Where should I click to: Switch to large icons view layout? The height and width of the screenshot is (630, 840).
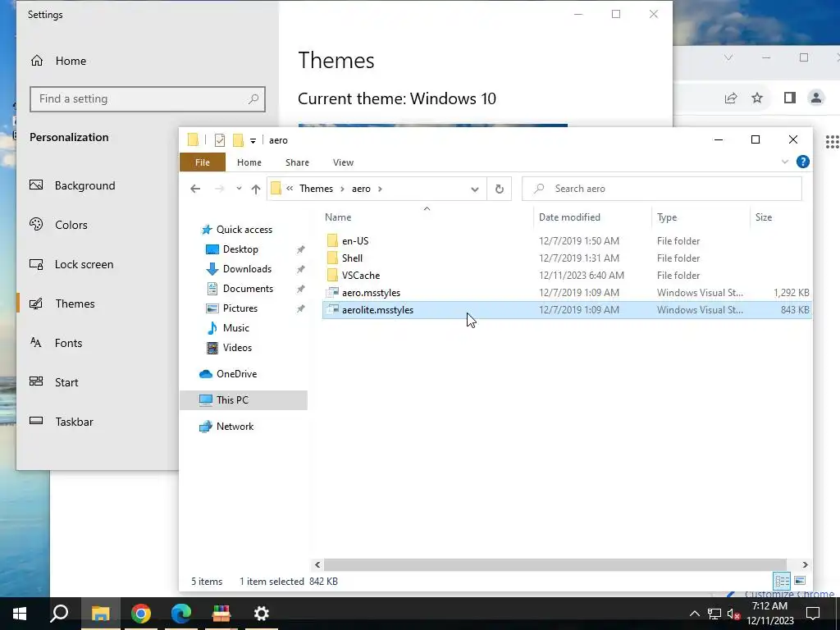pos(800,581)
